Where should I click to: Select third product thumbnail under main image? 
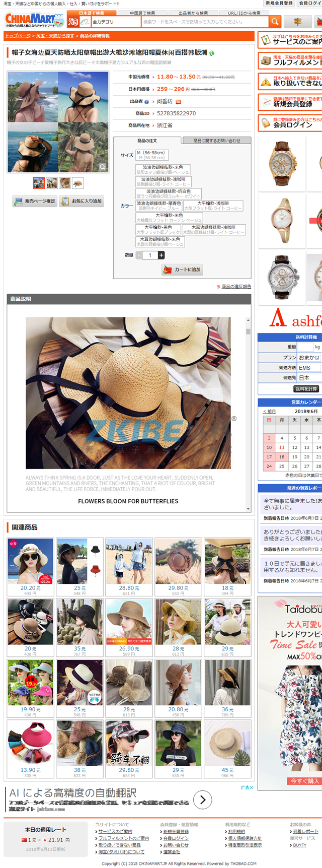pyautogui.click(x=65, y=183)
